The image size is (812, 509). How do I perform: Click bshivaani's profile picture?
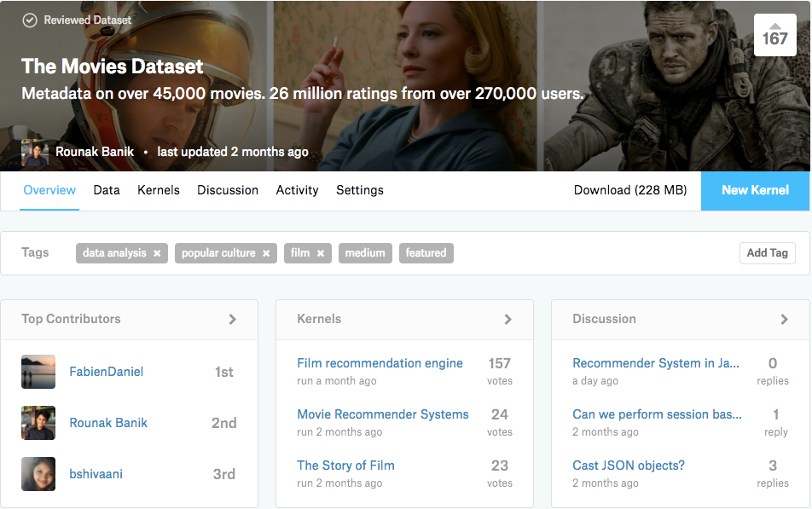[38, 474]
